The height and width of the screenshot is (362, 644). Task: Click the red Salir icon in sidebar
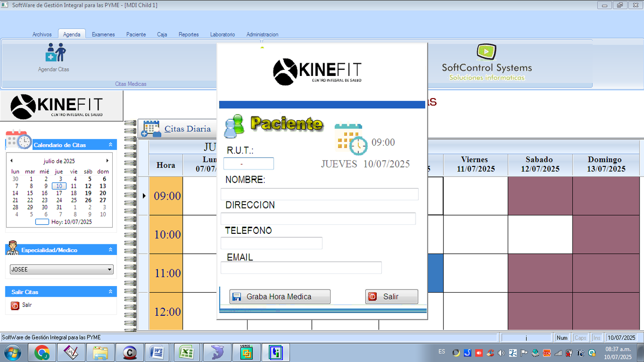[x=15, y=305]
